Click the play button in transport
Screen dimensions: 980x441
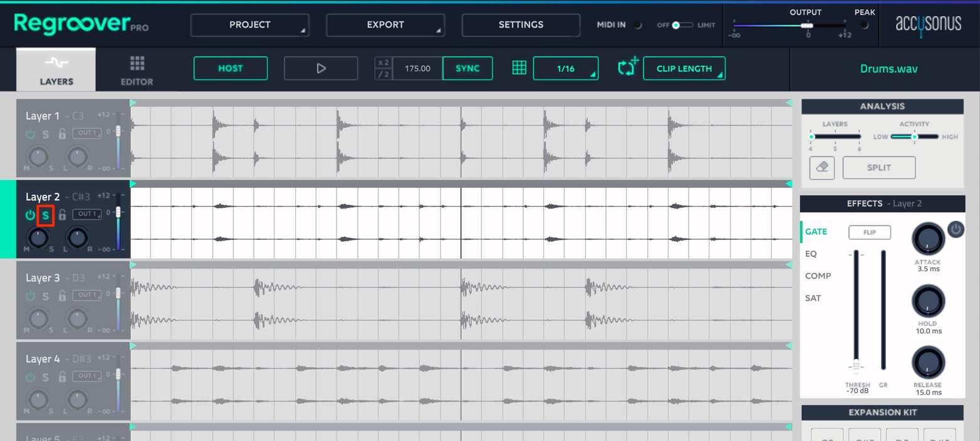[x=321, y=68]
